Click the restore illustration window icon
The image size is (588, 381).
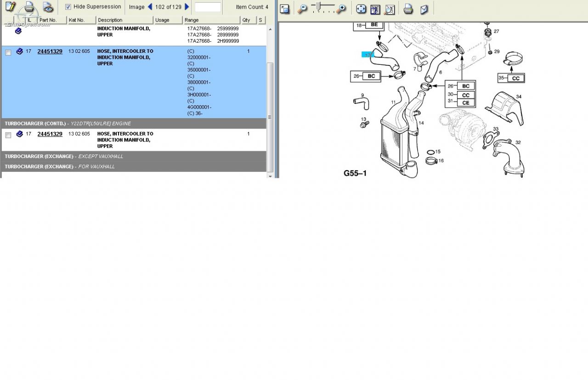pos(285,9)
